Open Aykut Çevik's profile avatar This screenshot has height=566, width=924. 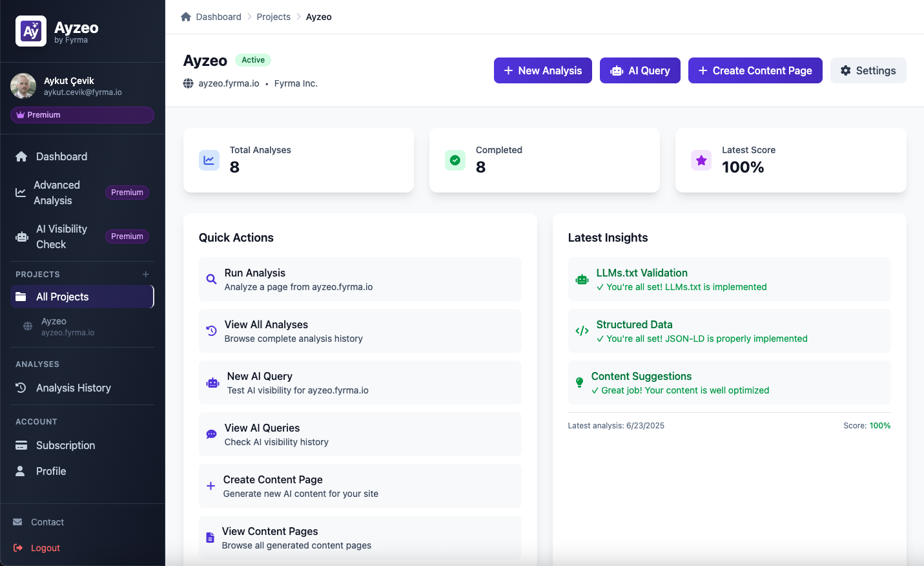23,86
